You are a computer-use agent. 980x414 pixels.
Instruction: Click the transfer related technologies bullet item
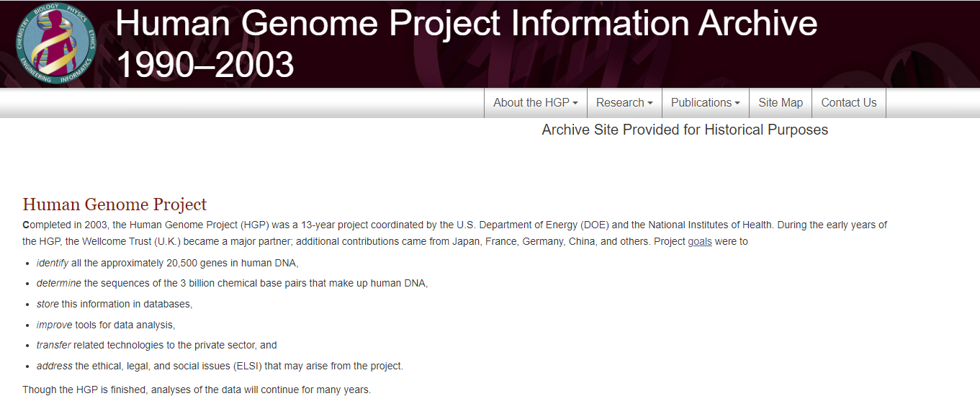click(157, 346)
